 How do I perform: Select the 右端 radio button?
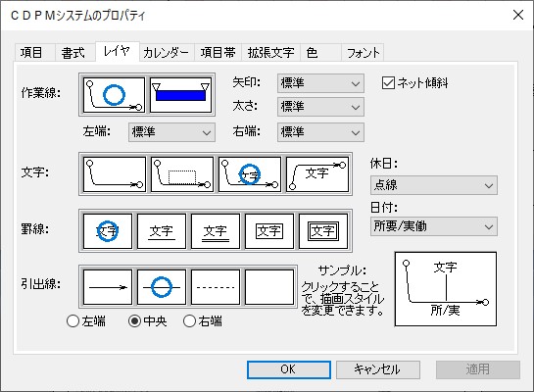189,320
